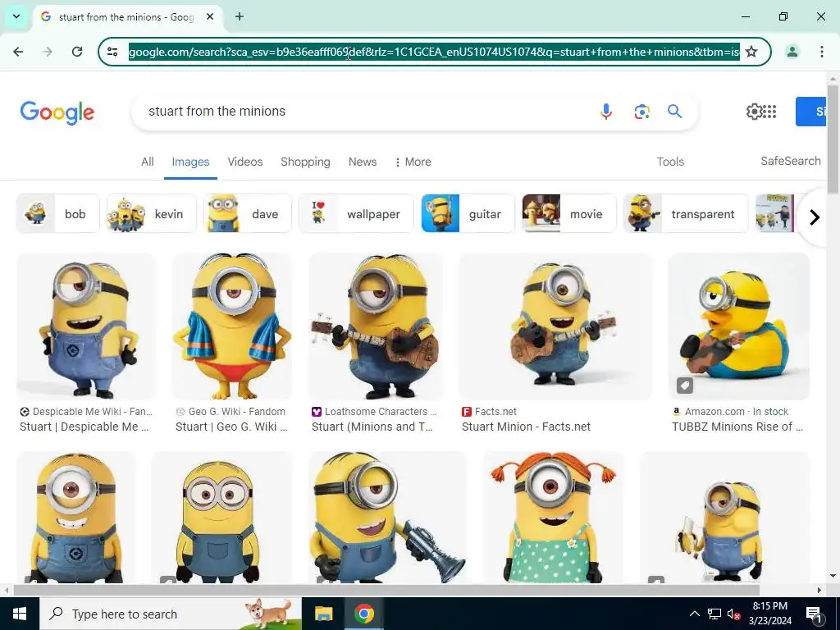Open the 'TUBBZ Minions Rise of' link

tap(737, 427)
